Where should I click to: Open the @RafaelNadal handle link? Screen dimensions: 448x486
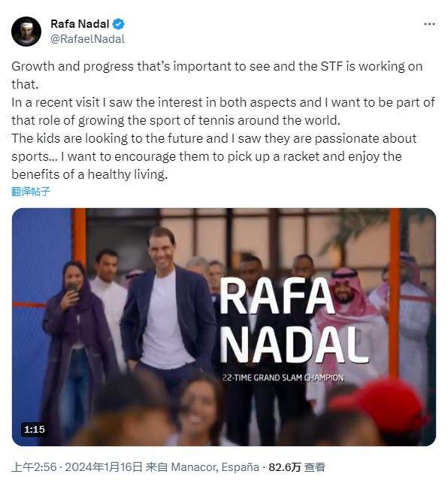87,39
